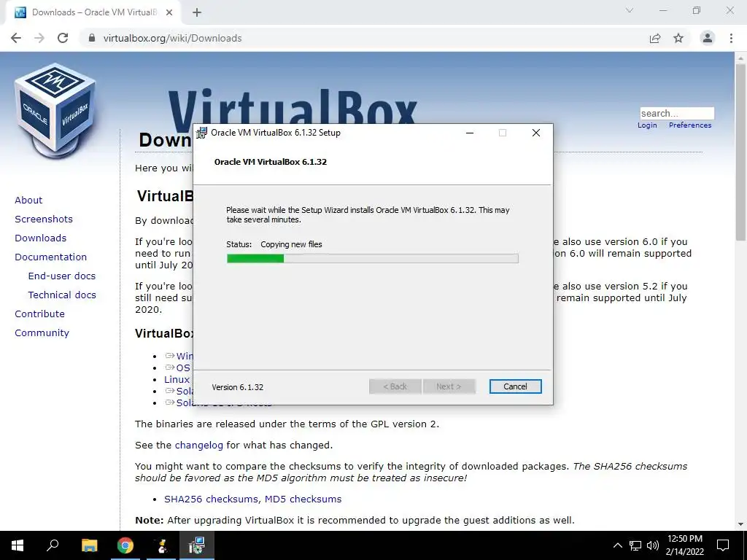Click the 'Oracle VM VirtualBox 6.1.32' dialog heading
747x560 pixels.
point(271,162)
